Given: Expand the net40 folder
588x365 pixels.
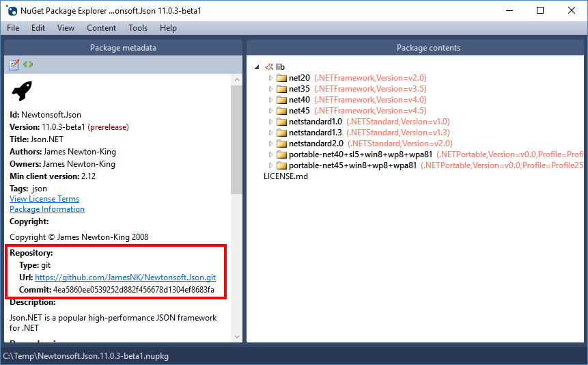Looking at the screenshot, I should [x=270, y=100].
